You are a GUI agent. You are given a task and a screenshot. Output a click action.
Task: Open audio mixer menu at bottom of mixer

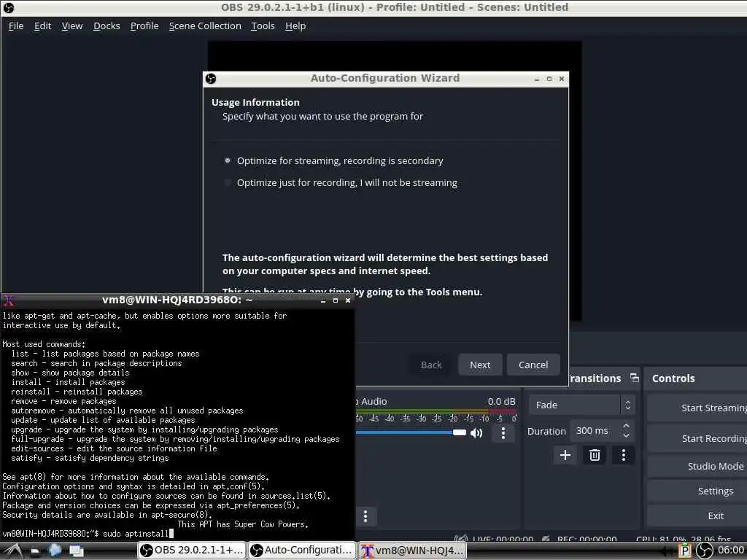click(x=365, y=517)
